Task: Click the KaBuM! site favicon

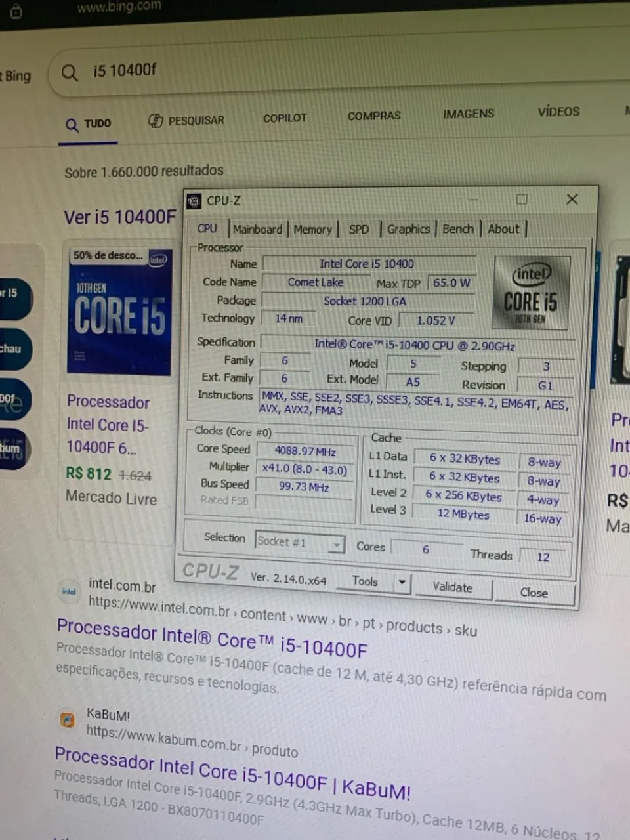Action: pos(67,720)
